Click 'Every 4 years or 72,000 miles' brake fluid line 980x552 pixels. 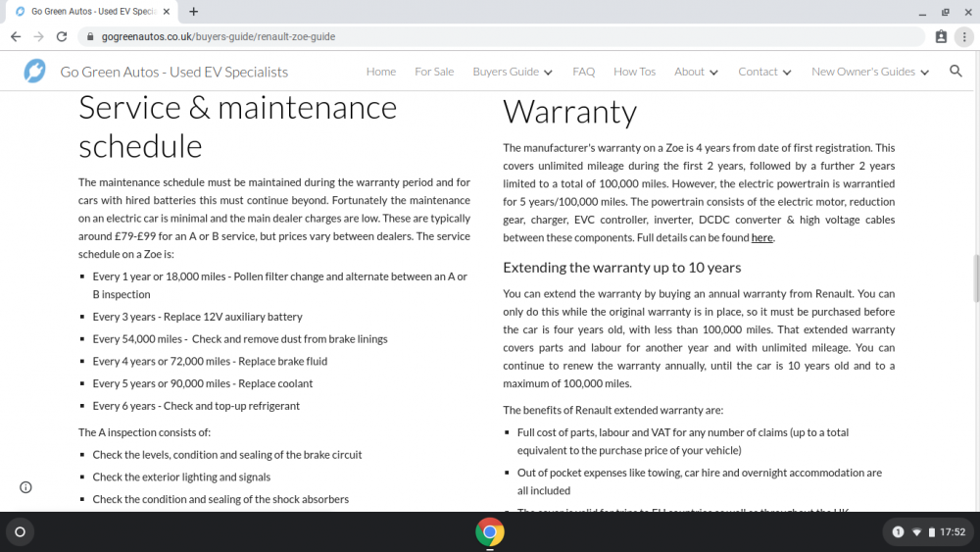tap(210, 362)
